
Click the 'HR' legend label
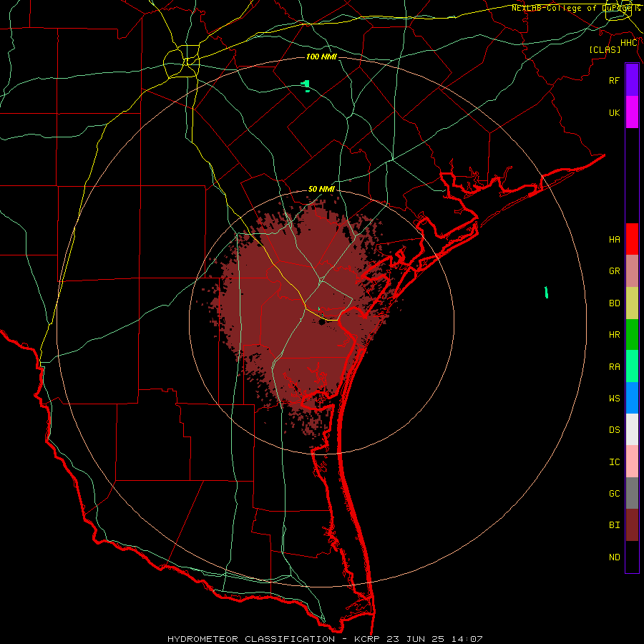pos(615,335)
